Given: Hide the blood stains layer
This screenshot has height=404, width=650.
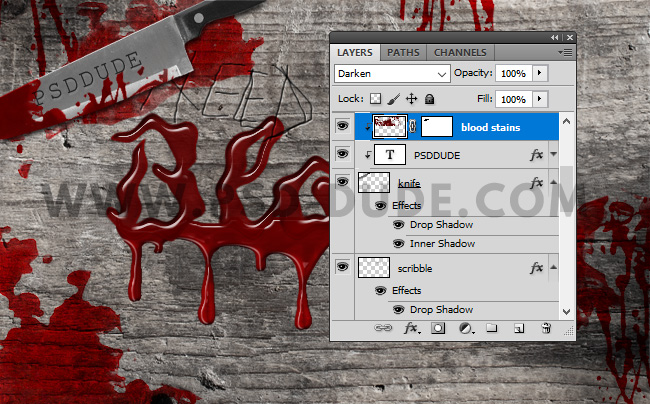Looking at the screenshot, I should pos(343,127).
